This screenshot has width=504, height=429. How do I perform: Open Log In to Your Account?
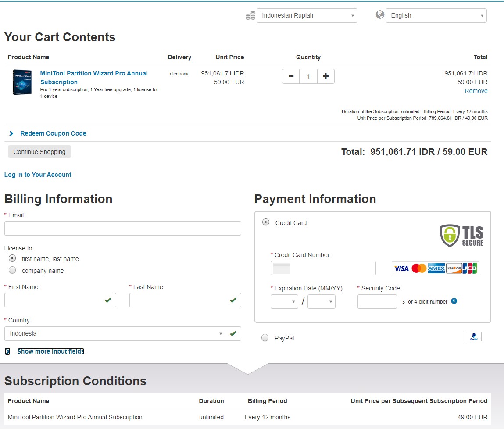tap(38, 175)
